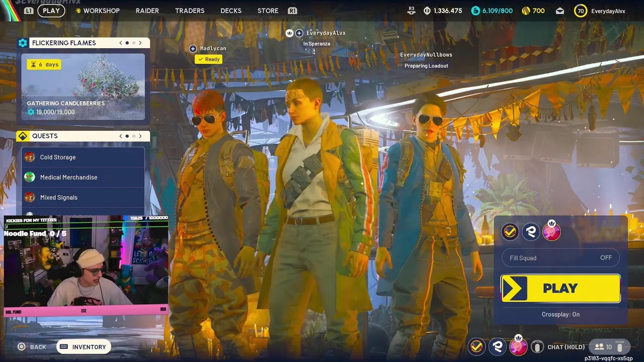644x362 pixels.
Task: Go to previous Flickering Flames event page
Action: click(x=121, y=43)
